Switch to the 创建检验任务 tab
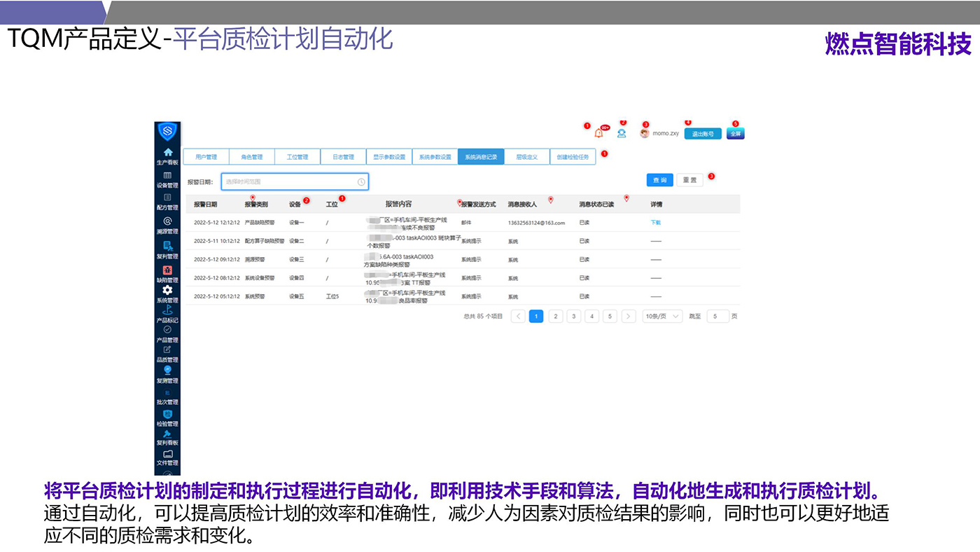The image size is (980, 552). coord(573,157)
